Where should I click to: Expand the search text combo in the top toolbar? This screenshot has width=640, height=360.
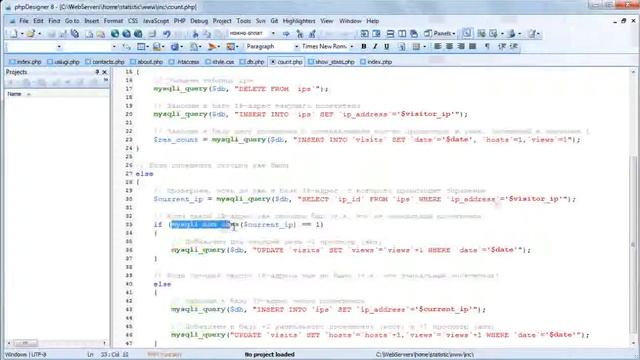[x=273, y=33]
